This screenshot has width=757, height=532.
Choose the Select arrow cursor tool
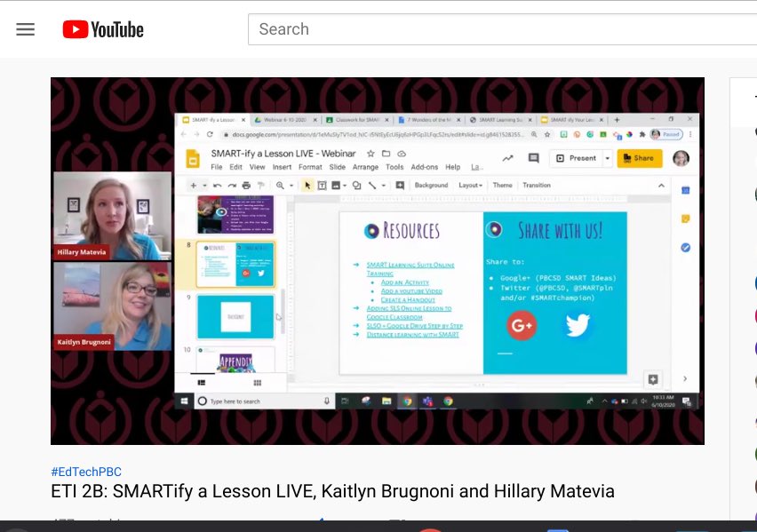[x=307, y=186]
